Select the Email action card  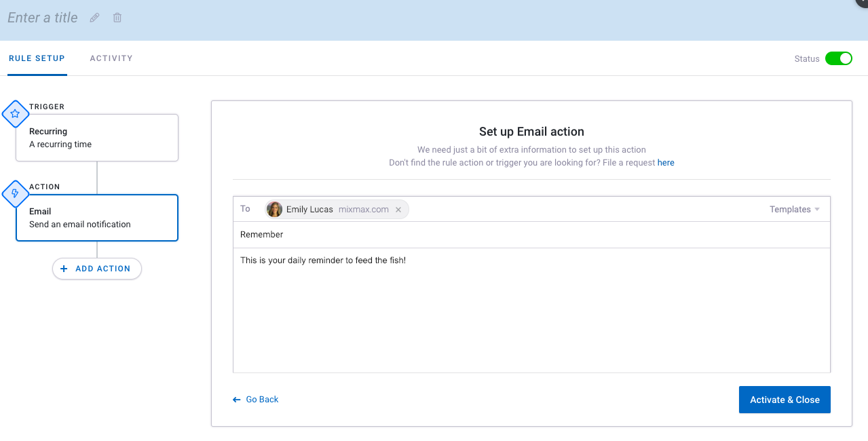point(97,218)
